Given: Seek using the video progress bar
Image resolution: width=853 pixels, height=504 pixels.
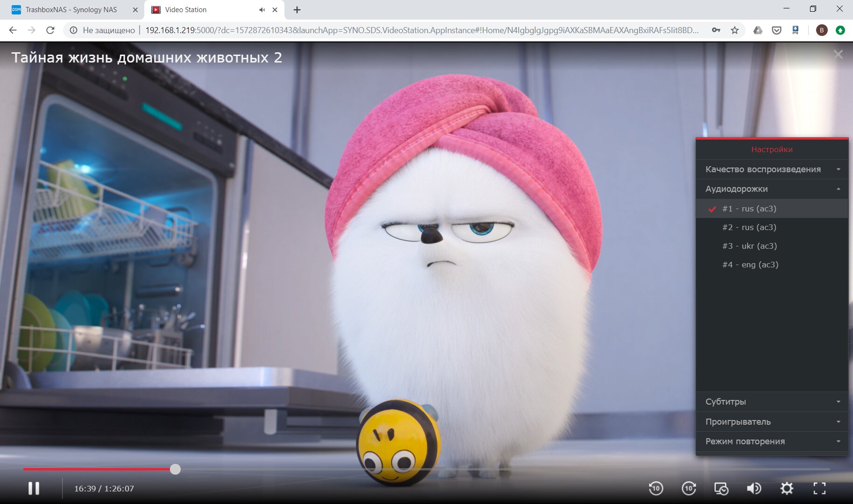Looking at the screenshot, I should click(426, 469).
